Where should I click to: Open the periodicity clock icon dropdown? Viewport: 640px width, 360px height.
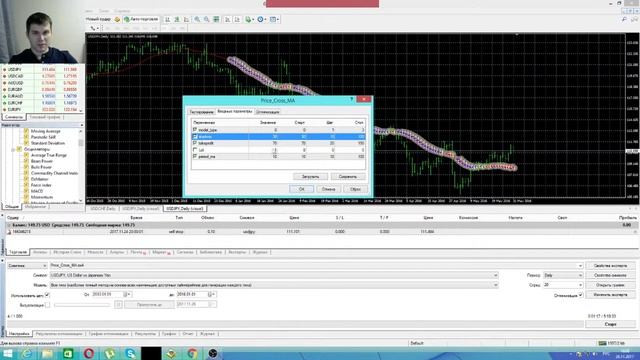(x=261, y=19)
